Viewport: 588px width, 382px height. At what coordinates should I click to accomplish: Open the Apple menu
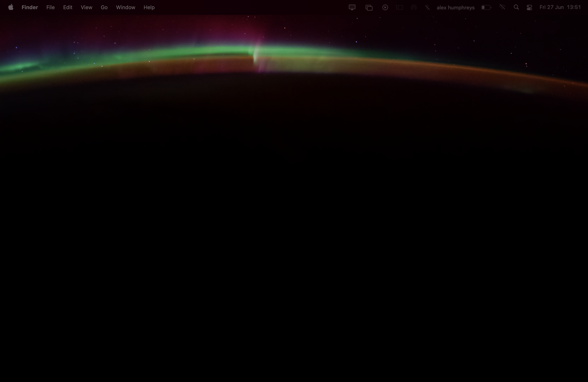coord(11,7)
